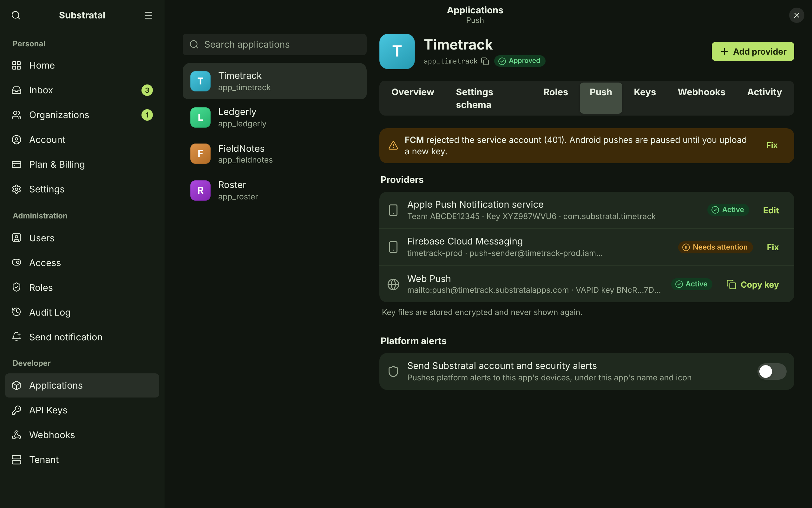Open Roles in Administration sidebar
This screenshot has height=508, width=812.
[82, 288]
